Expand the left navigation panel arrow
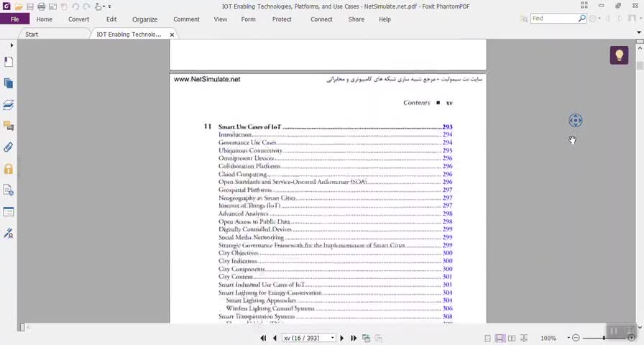644x345 pixels. pos(11,45)
